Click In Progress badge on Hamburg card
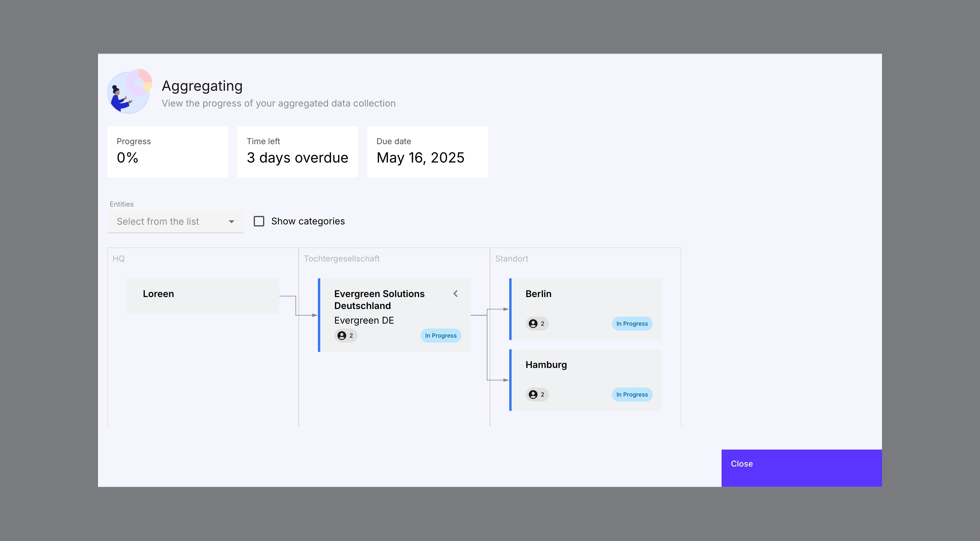Viewport: 980px width, 541px height. pyautogui.click(x=632, y=395)
